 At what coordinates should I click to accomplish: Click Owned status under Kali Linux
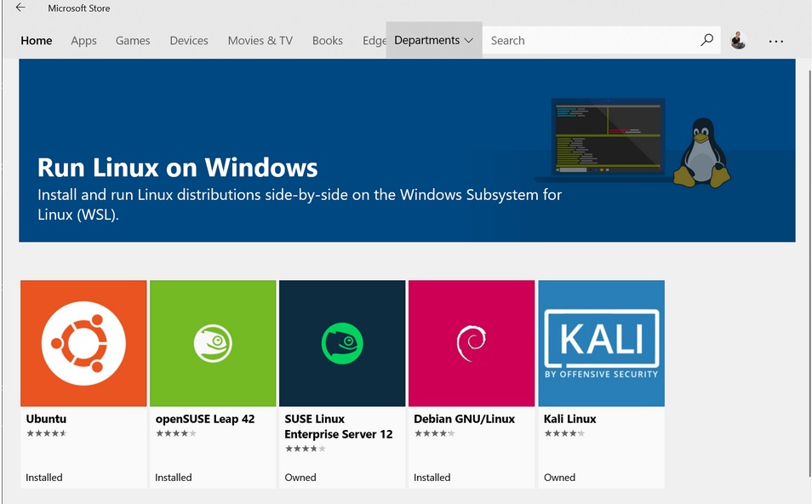(x=559, y=477)
